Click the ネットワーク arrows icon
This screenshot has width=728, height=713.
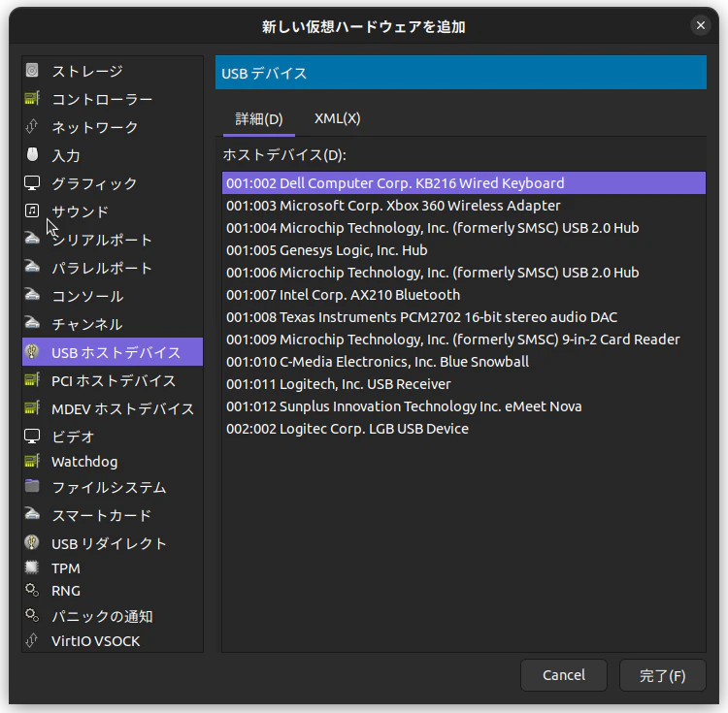pos(32,127)
